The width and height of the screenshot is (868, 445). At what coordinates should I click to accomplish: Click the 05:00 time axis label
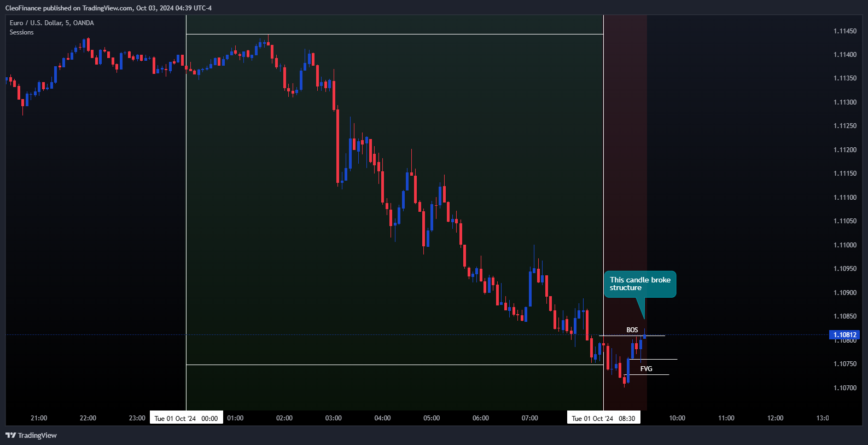point(432,418)
